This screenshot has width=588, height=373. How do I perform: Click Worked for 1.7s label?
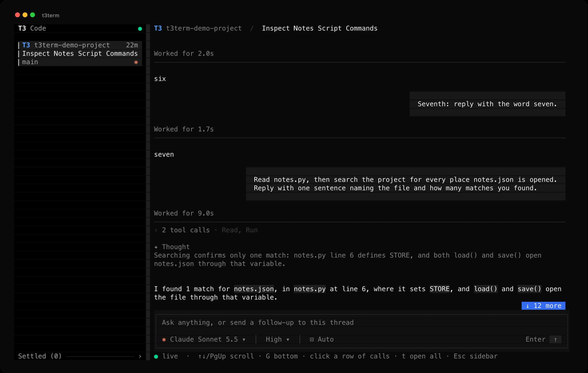(184, 129)
